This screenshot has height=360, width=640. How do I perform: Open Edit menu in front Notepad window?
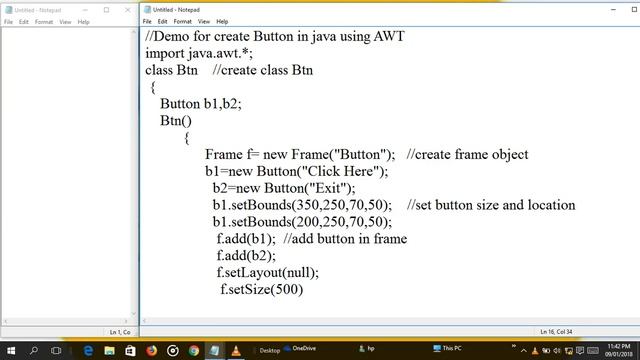point(162,22)
